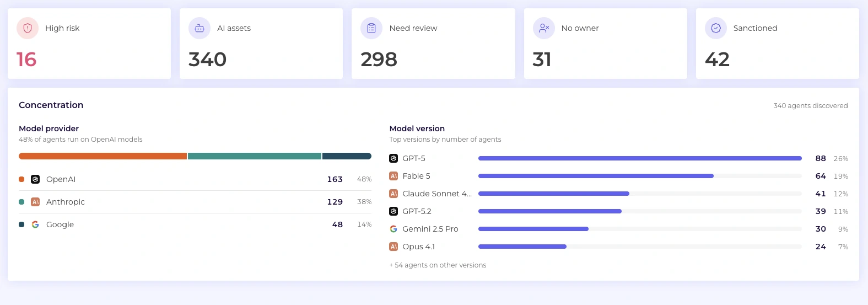
Task: Click the '+ 54 agents on other versions' text
Action: tap(438, 265)
